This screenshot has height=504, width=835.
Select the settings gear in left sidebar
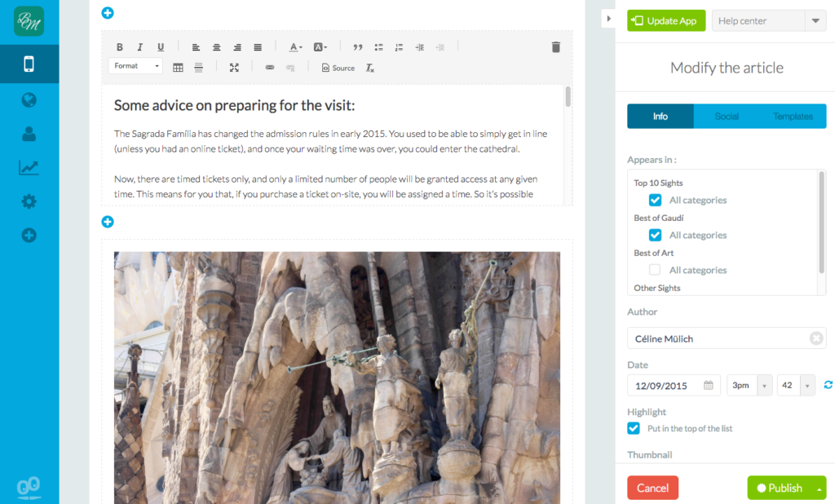29,201
